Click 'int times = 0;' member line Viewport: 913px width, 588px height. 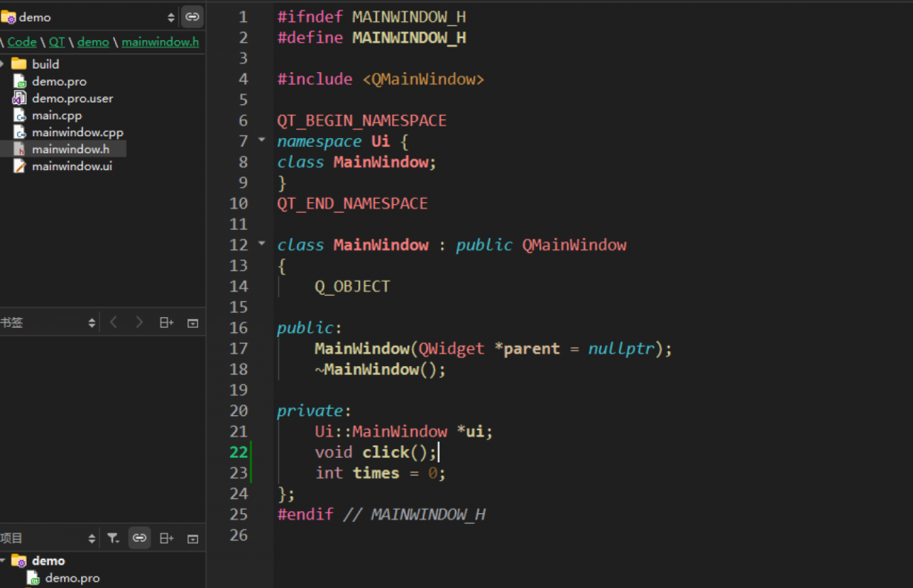(x=380, y=473)
